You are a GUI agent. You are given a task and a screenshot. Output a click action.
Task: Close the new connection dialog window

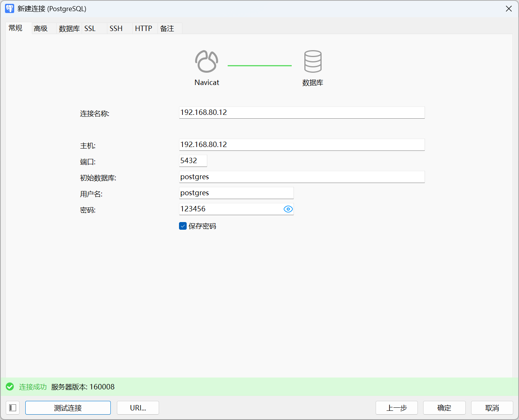509,8
